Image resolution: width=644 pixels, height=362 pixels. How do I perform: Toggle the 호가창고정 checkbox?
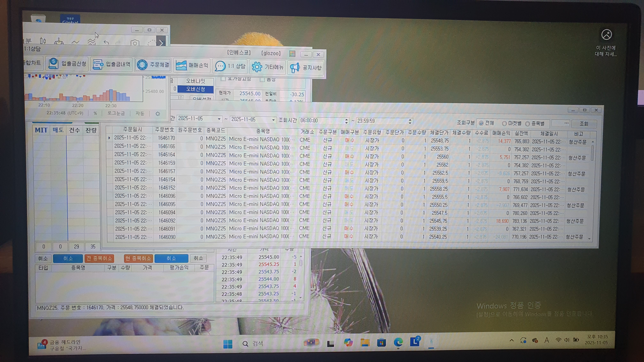coord(223,79)
